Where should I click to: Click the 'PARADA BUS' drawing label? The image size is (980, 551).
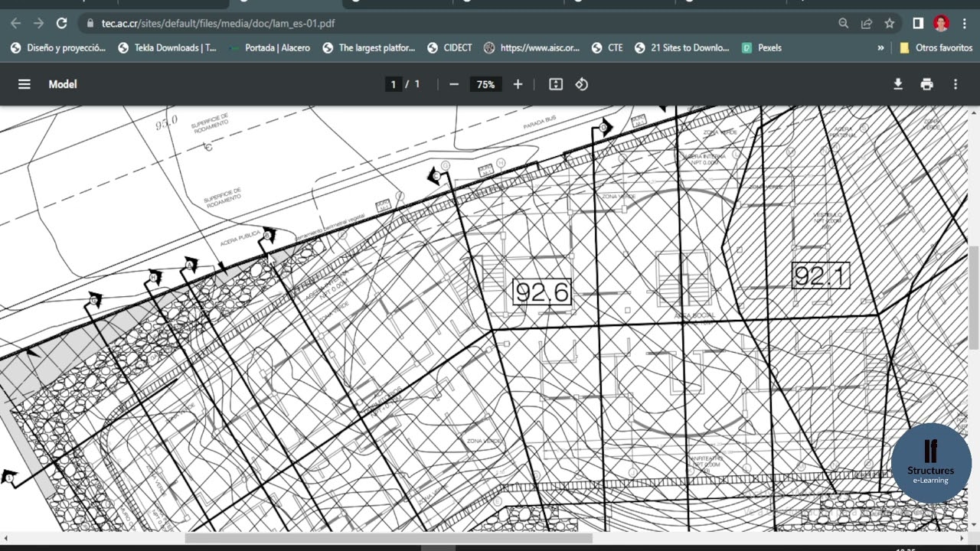tap(540, 122)
